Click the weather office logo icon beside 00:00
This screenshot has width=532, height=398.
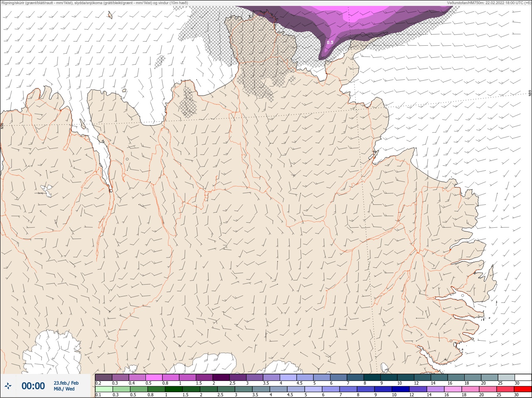click(8, 386)
